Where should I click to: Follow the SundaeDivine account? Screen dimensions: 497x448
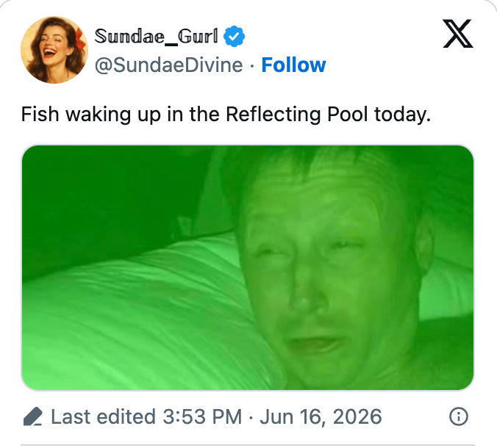click(x=293, y=65)
